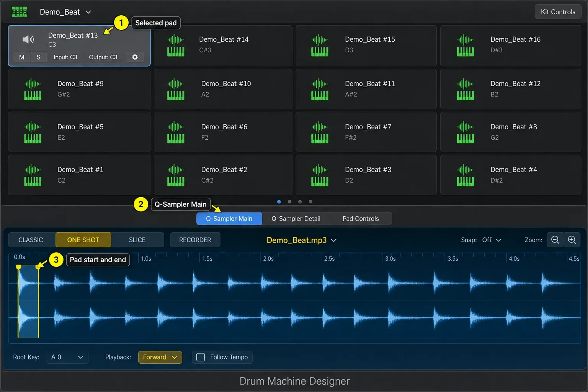
Task: Zoom out of the waveform
Action: [x=555, y=240]
